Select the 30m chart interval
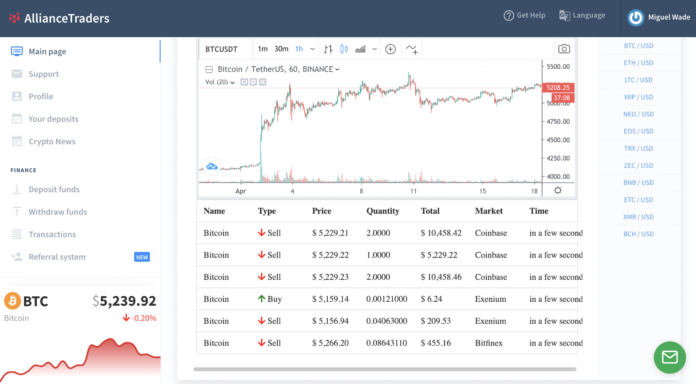 (x=281, y=49)
